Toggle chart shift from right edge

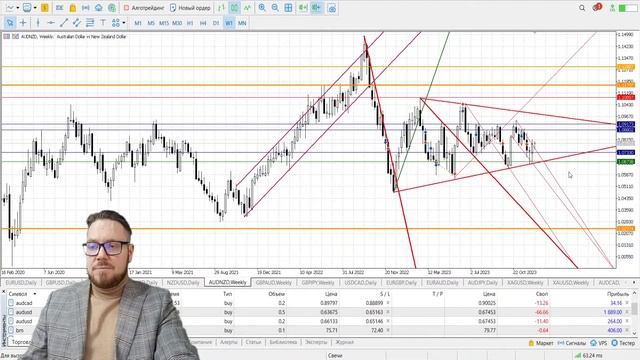(x=316, y=8)
